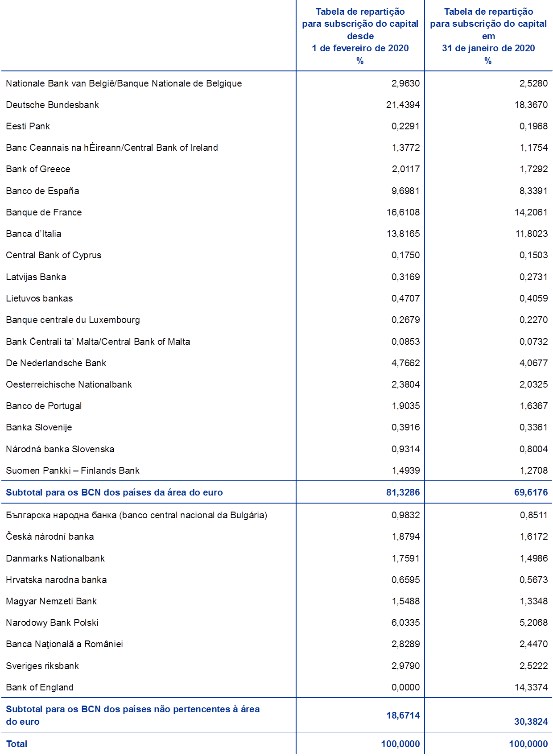The width and height of the screenshot is (553, 756).
Task: Click the Deutsche Bundesbank row label
Action: [x=52, y=105]
